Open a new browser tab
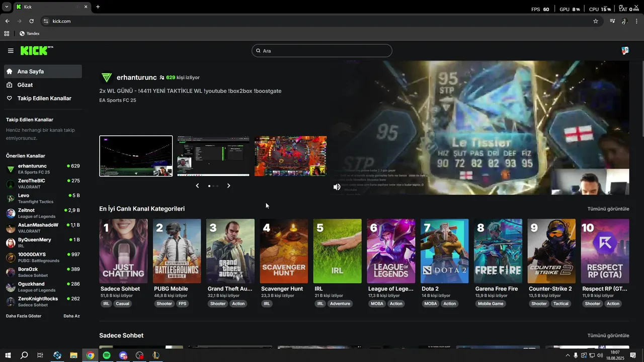Image resolution: width=644 pixels, height=362 pixels. click(98, 7)
